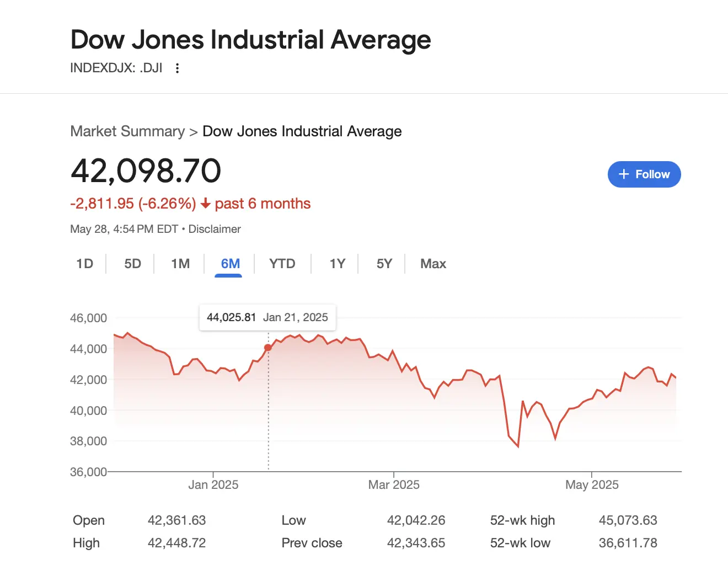The width and height of the screenshot is (728, 565).
Task: Open the three-dot options menu beside INDEXDJX
Action: [x=177, y=68]
